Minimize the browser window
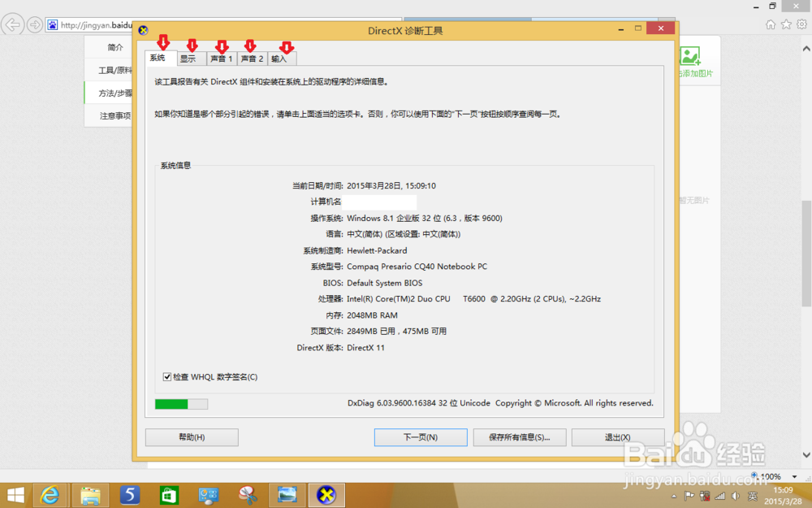 tap(756, 7)
